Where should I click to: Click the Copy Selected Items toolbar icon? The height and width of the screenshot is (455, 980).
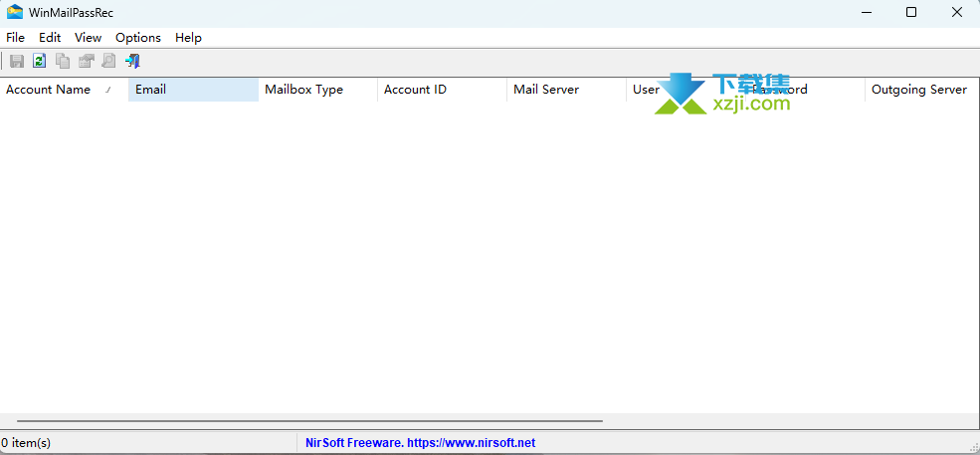[x=63, y=61]
